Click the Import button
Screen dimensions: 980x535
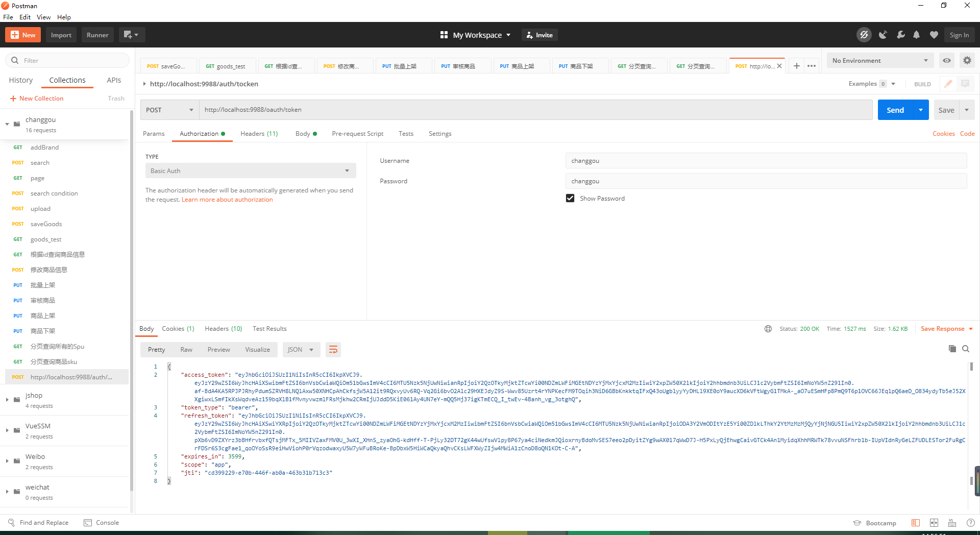(61, 35)
